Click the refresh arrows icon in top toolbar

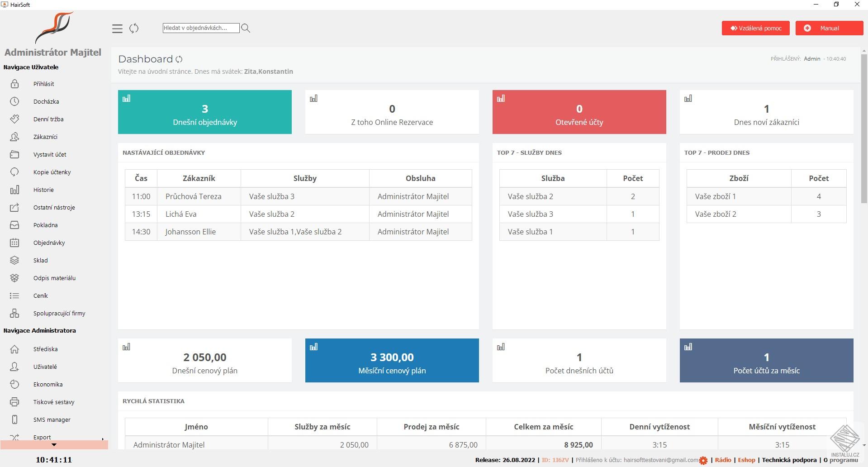134,29
